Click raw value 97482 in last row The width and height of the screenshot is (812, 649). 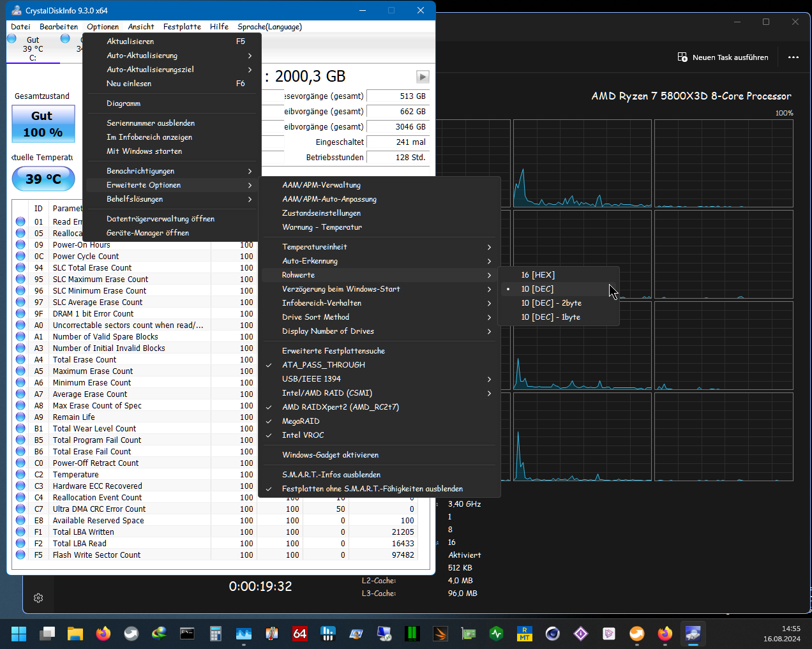pos(403,555)
